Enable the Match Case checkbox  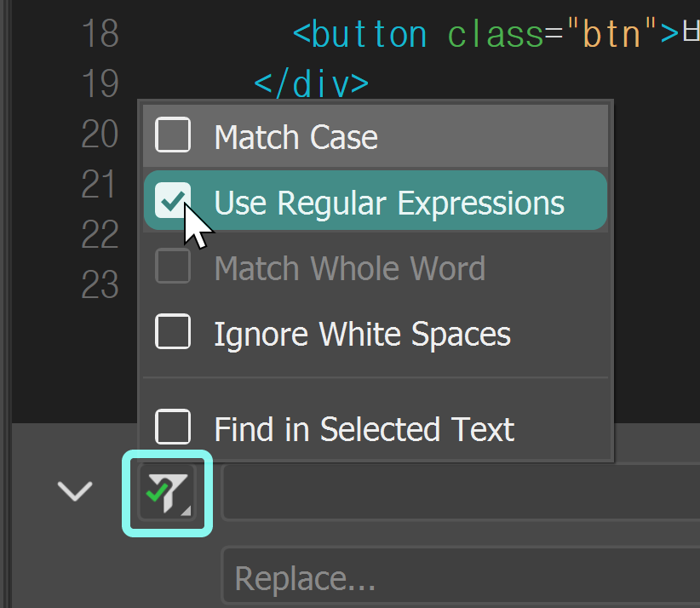(173, 135)
